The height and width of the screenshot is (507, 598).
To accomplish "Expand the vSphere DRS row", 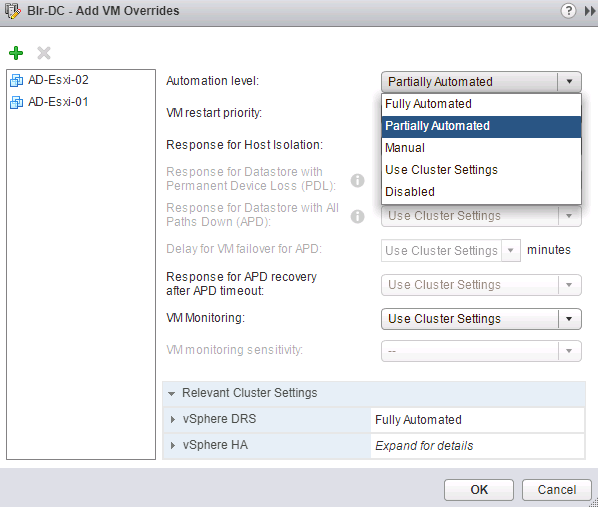I will [173, 420].
